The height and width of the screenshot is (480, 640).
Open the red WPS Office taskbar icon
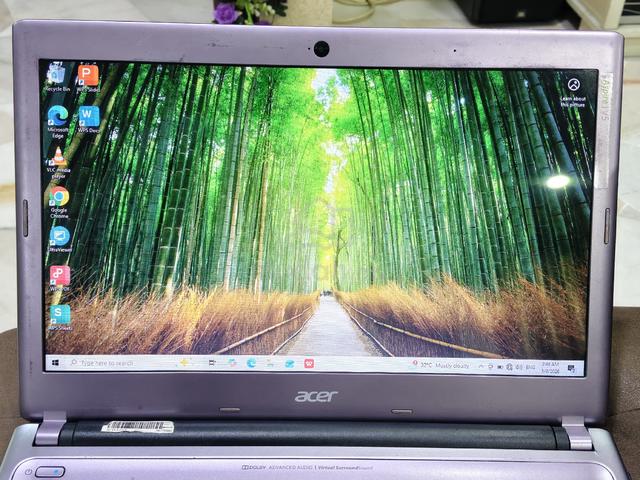point(309,363)
